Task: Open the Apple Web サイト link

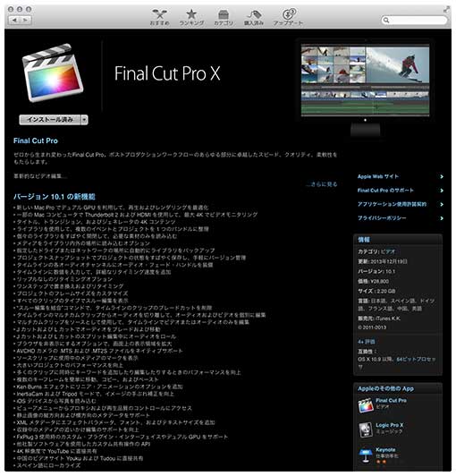Action: (378, 176)
